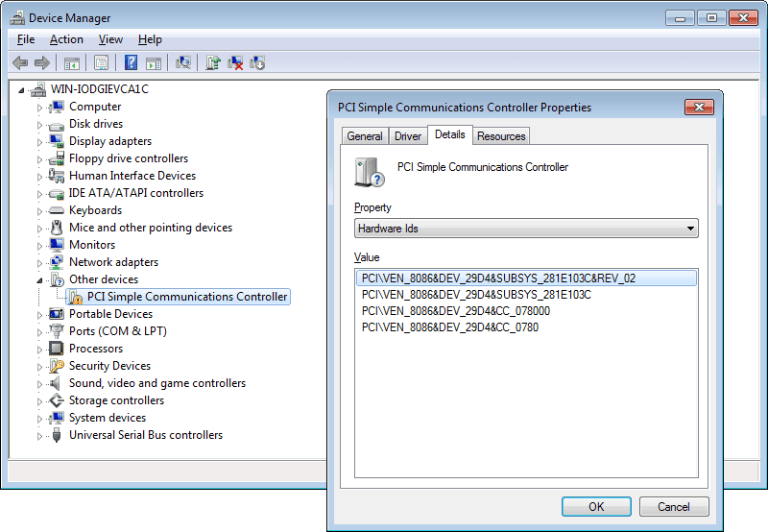The width and height of the screenshot is (768, 532).
Task: Click the Cancel button
Action: [674, 506]
